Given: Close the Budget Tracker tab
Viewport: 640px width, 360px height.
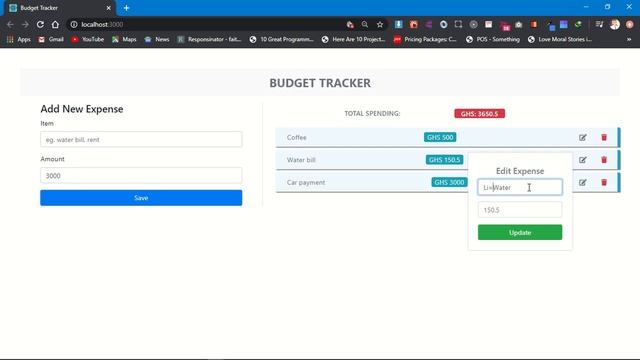Looking at the screenshot, I should coord(109,8).
